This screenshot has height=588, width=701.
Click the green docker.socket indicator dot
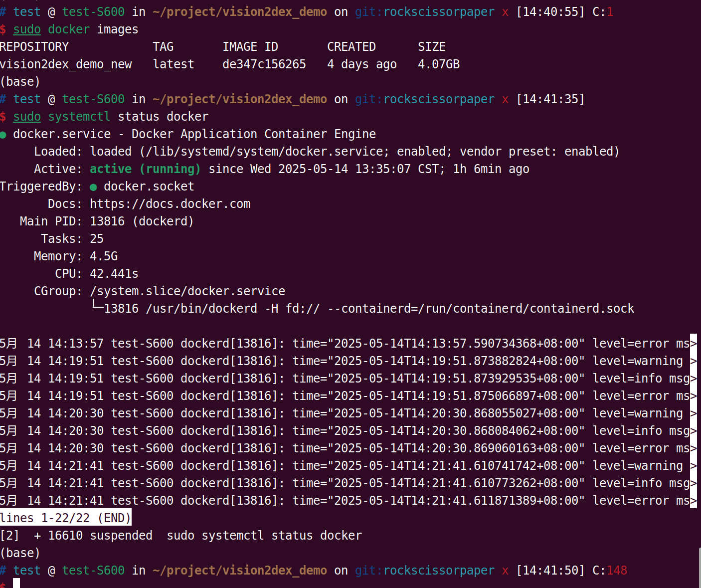coord(93,187)
